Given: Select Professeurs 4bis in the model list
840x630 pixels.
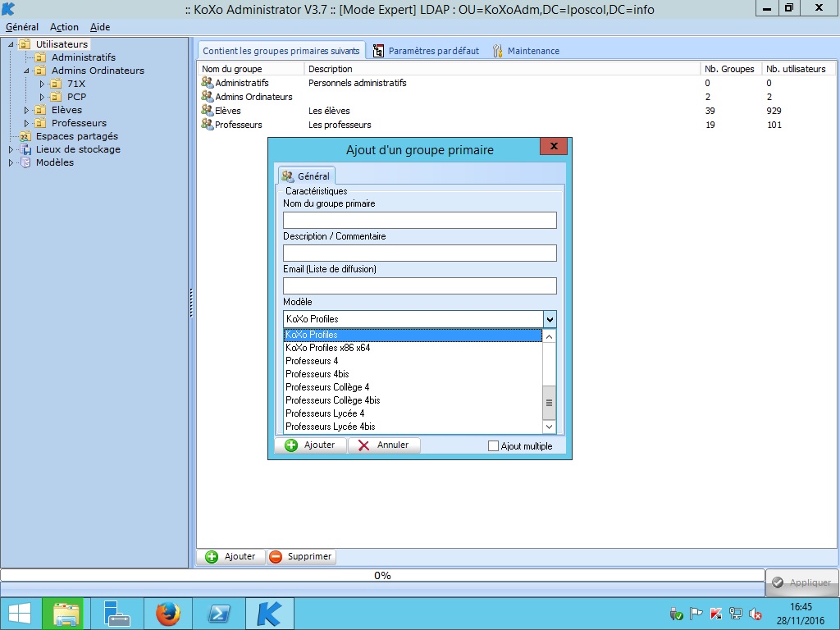Looking at the screenshot, I should 413,374.
